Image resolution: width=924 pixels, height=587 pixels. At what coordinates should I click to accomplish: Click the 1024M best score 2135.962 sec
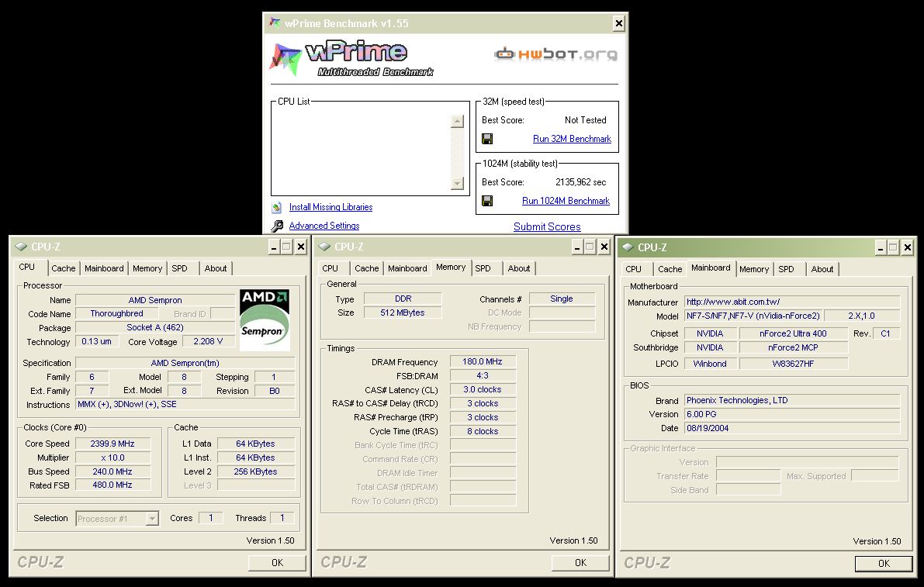point(580,182)
